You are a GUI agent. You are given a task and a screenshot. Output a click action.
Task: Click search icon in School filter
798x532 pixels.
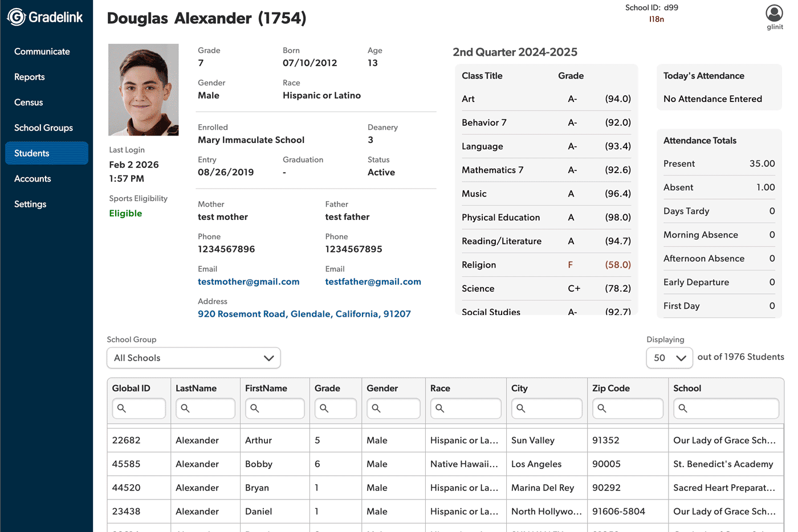coord(683,408)
